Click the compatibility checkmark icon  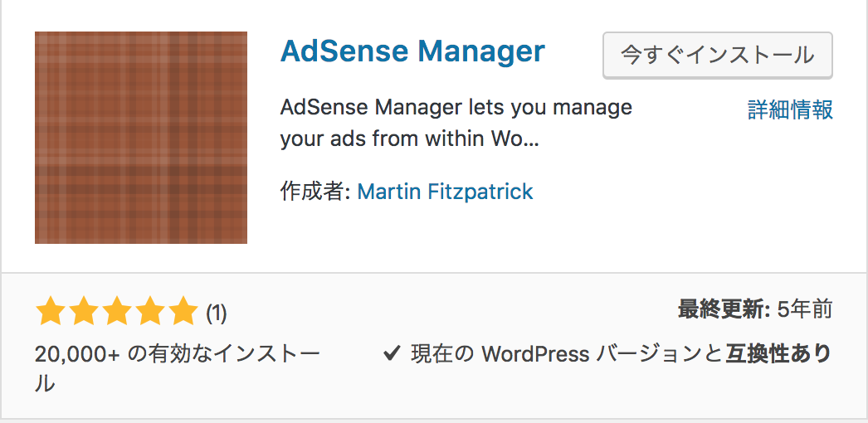click(392, 353)
